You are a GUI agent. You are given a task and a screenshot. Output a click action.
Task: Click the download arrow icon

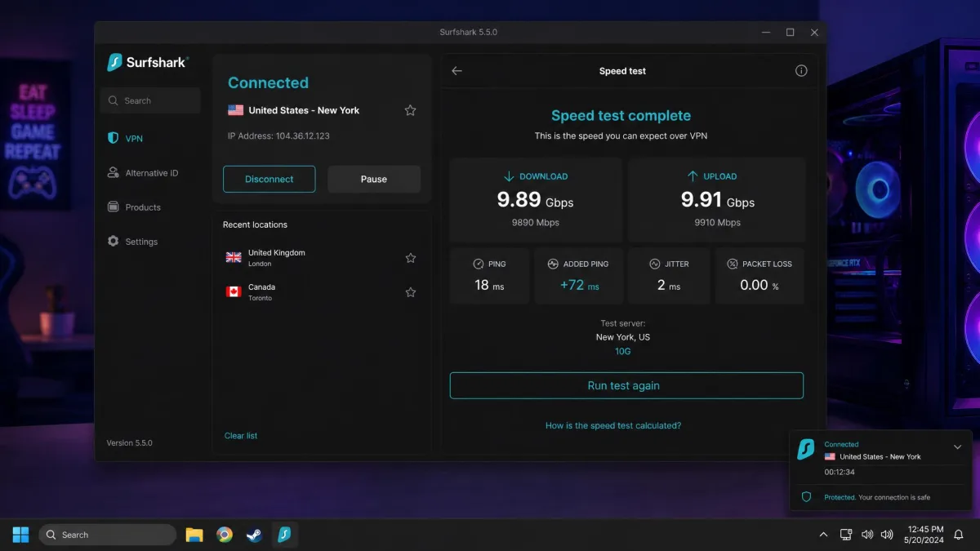point(509,176)
